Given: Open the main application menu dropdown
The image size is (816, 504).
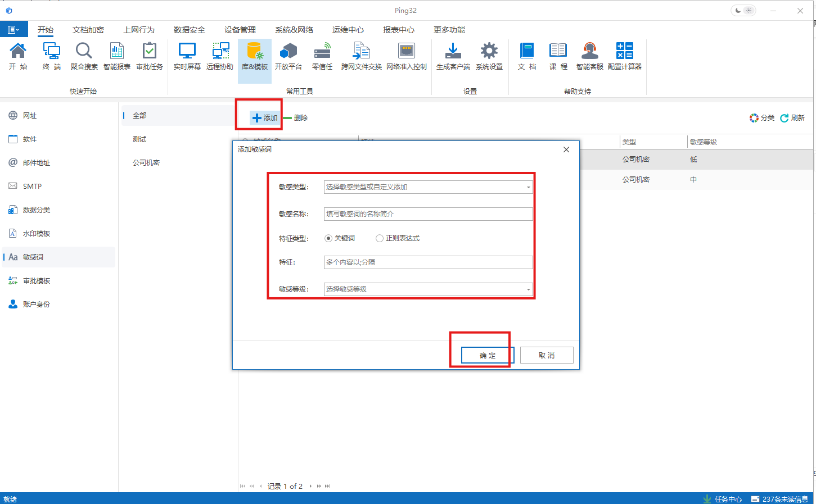Looking at the screenshot, I should click(13, 29).
